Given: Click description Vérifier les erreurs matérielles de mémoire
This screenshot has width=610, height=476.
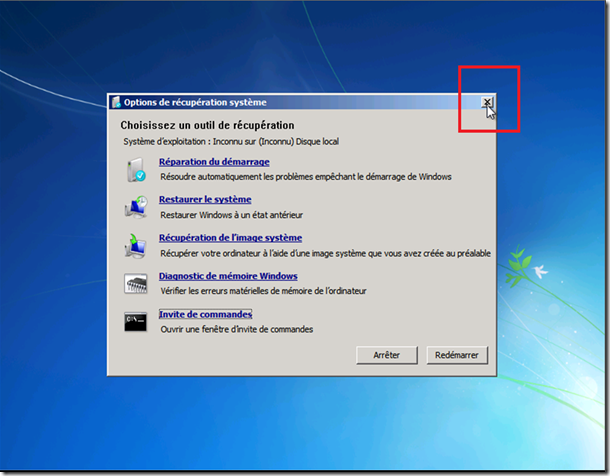Looking at the screenshot, I should coord(263,291).
